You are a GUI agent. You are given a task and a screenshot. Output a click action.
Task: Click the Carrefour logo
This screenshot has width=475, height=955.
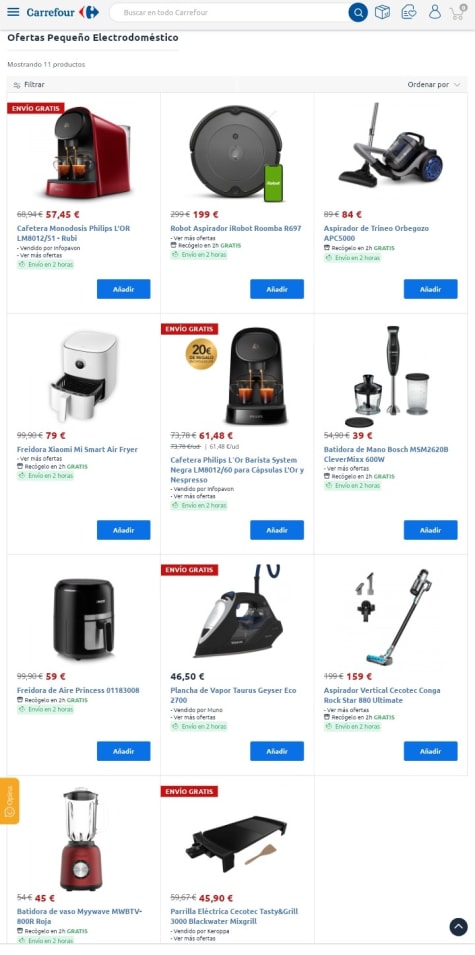coord(62,12)
